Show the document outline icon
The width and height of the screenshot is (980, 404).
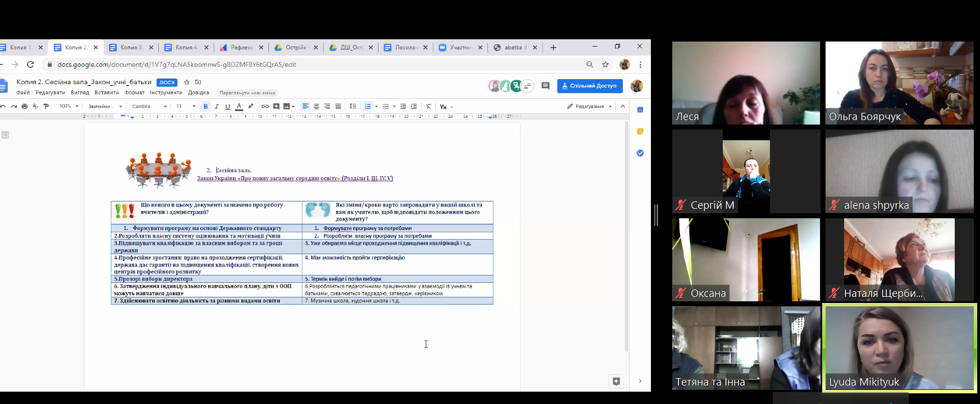tap(6, 135)
